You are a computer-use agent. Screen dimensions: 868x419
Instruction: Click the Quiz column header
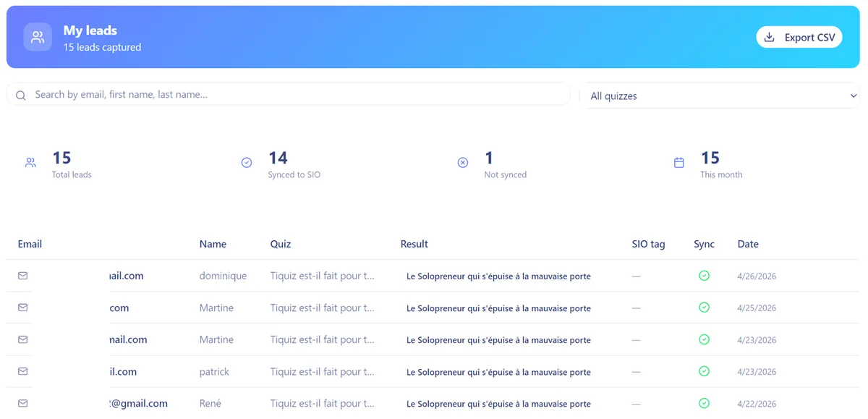click(x=281, y=244)
